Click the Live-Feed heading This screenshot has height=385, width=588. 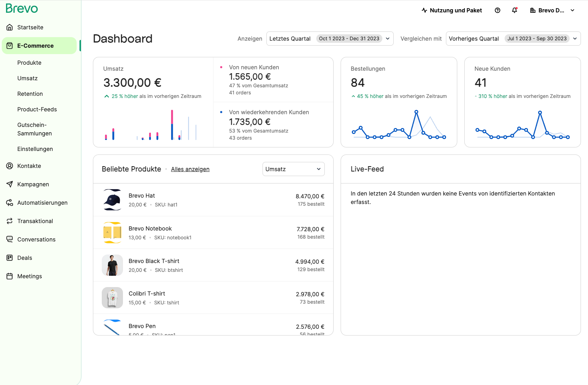coord(367,169)
